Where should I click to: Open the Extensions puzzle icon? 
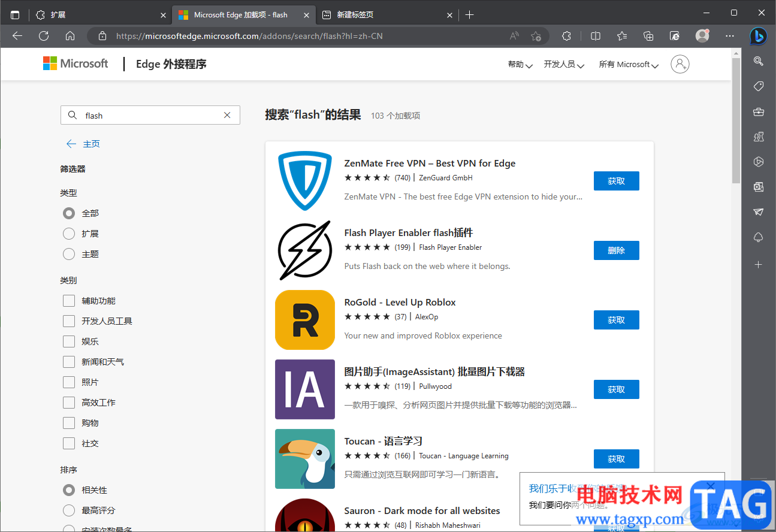pyautogui.click(x=567, y=36)
